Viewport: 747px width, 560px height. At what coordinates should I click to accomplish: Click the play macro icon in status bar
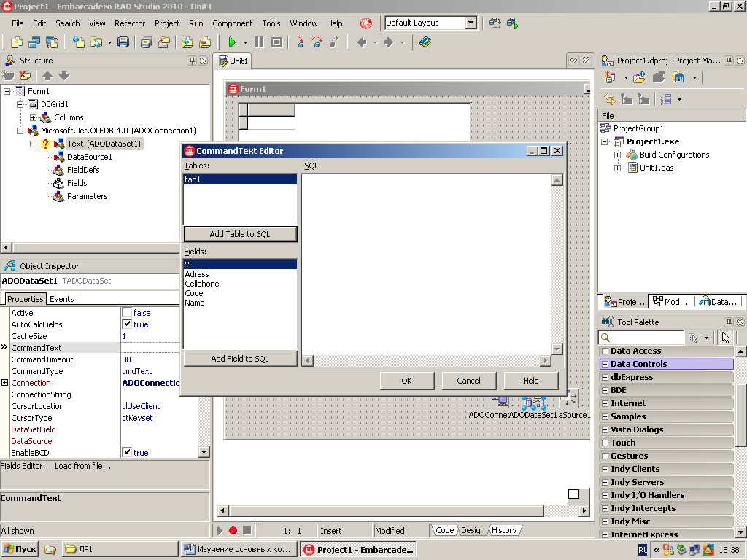(220, 530)
